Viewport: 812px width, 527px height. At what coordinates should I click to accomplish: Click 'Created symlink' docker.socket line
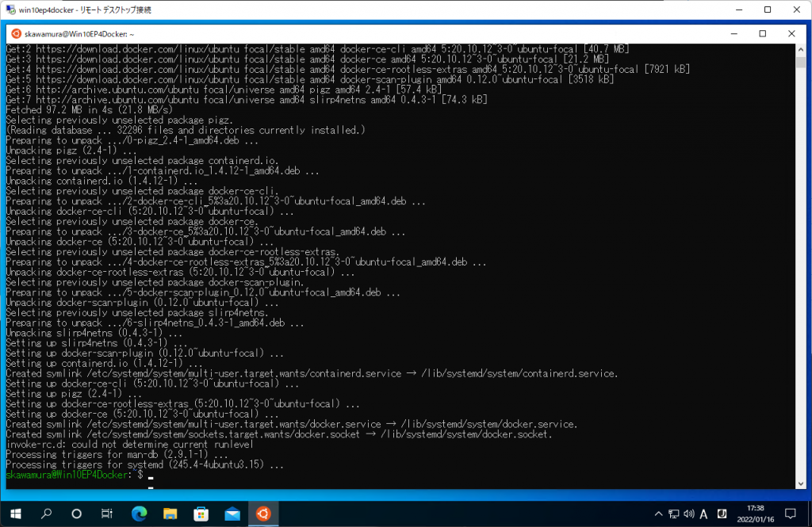tap(279, 433)
